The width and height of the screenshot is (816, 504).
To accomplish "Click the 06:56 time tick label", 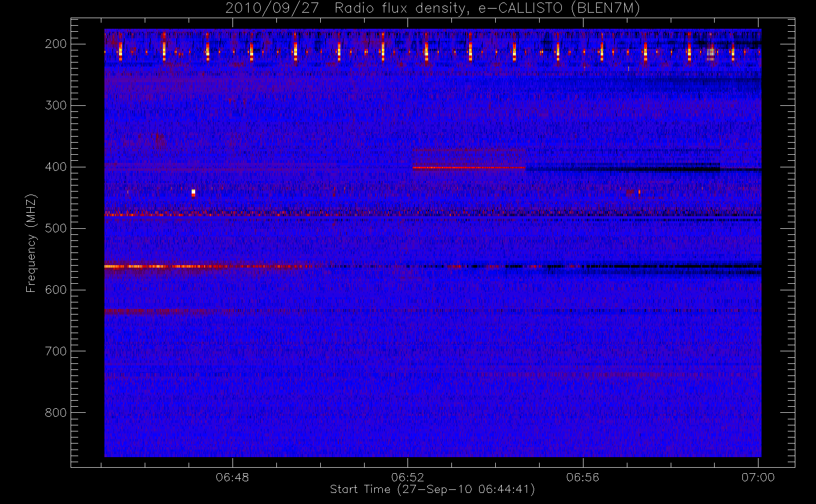I will (x=583, y=477).
